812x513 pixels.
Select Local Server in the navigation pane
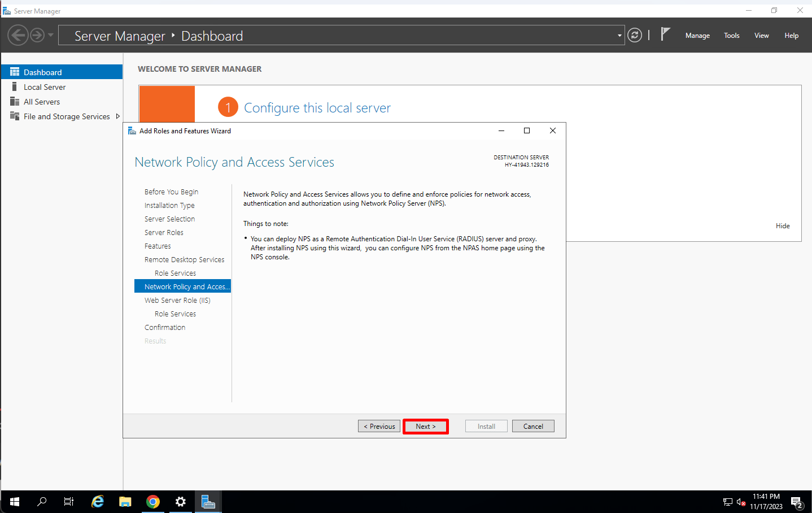pyautogui.click(x=43, y=86)
